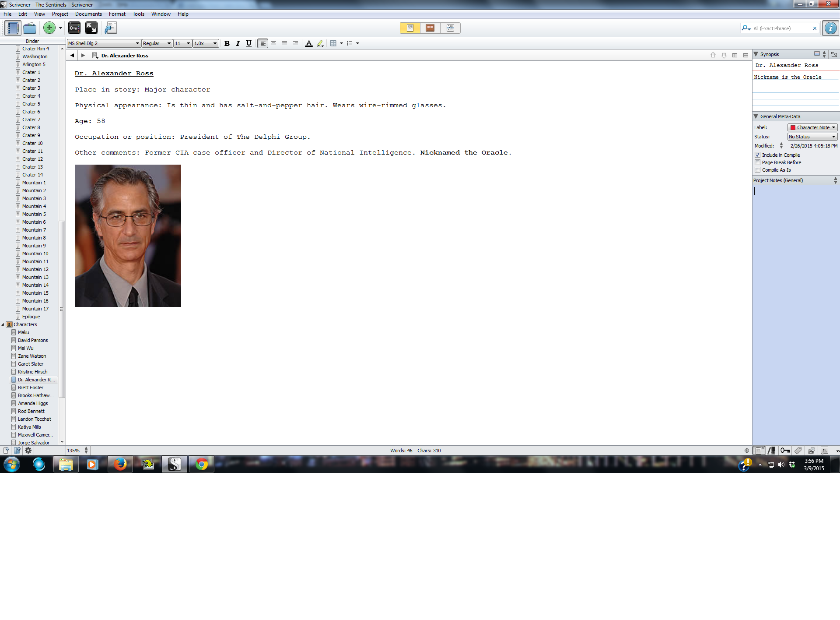This screenshot has height=620, width=840.
Task: Switch to Scrivenings document view
Action: (x=410, y=28)
